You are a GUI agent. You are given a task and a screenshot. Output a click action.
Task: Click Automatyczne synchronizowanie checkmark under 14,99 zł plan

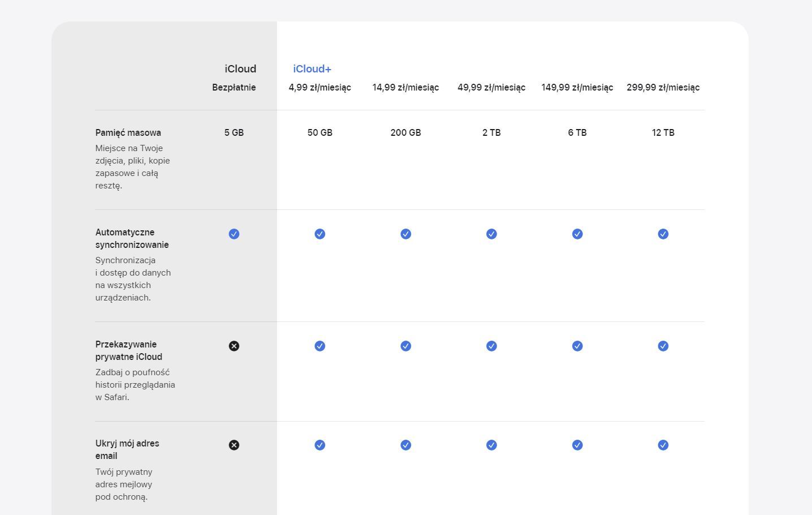tap(406, 234)
